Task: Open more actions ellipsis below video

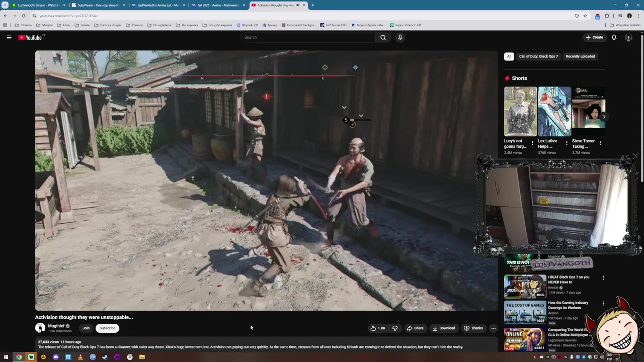Action: coord(494,328)
